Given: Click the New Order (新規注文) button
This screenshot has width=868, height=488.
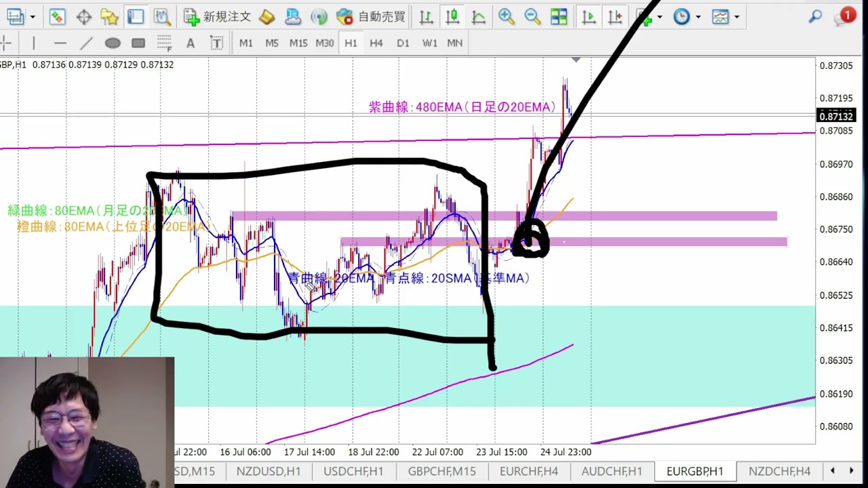Looking at the screenshot, I should [x=218, y=17].
